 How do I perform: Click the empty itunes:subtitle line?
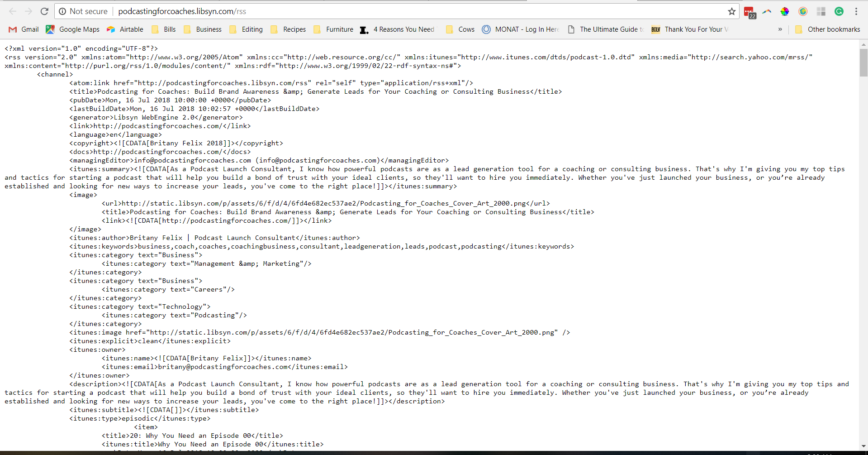[164, 410]
